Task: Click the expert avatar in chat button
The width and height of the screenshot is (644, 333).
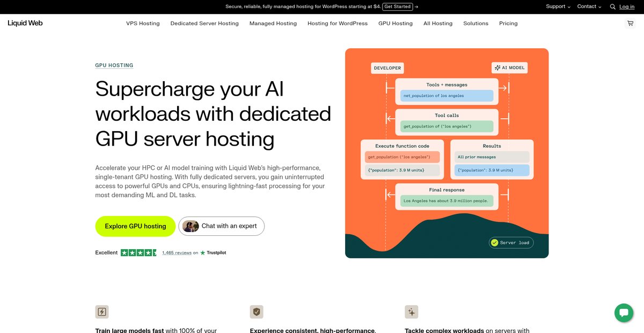Action: click(x=191, y=226)
